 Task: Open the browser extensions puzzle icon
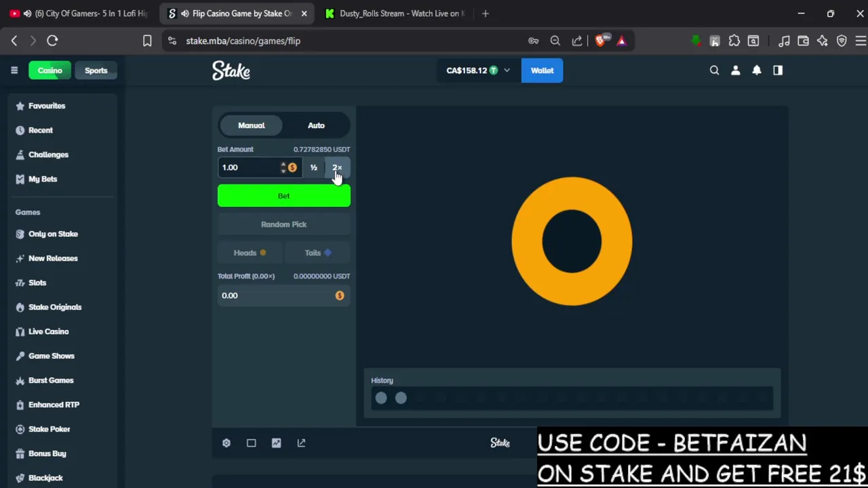(734, 41)
